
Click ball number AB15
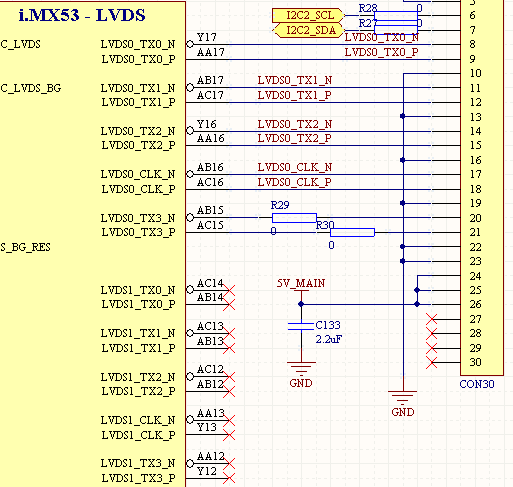[x=210, y=210]
